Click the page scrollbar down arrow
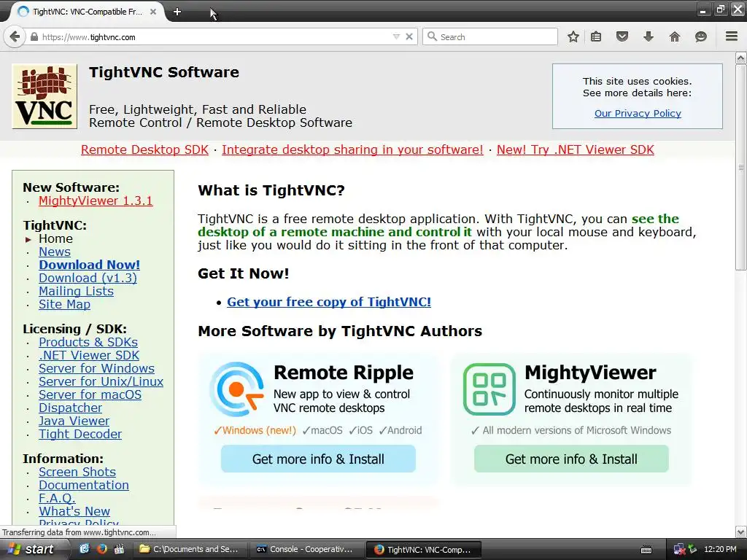 [741, 532]
